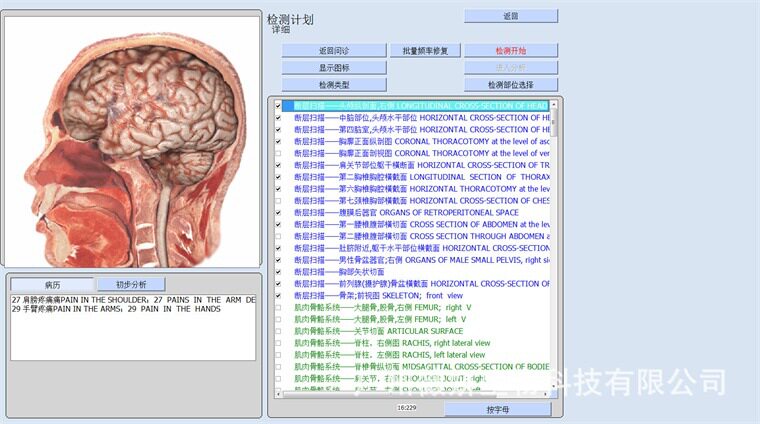
Task: Click the 16:229 counter below the list
Action: pos(407,408)
